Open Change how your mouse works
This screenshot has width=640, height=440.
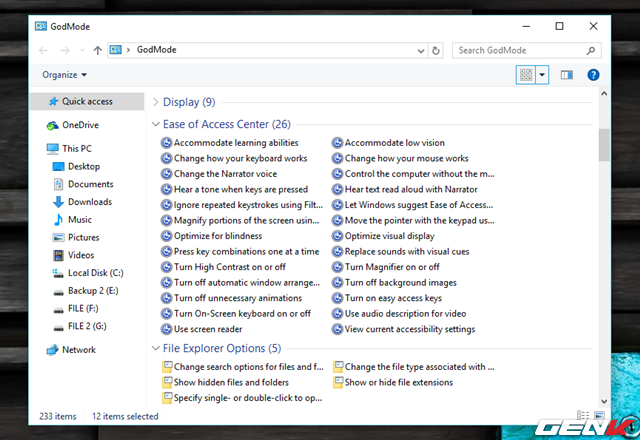(x=400, y=158)
